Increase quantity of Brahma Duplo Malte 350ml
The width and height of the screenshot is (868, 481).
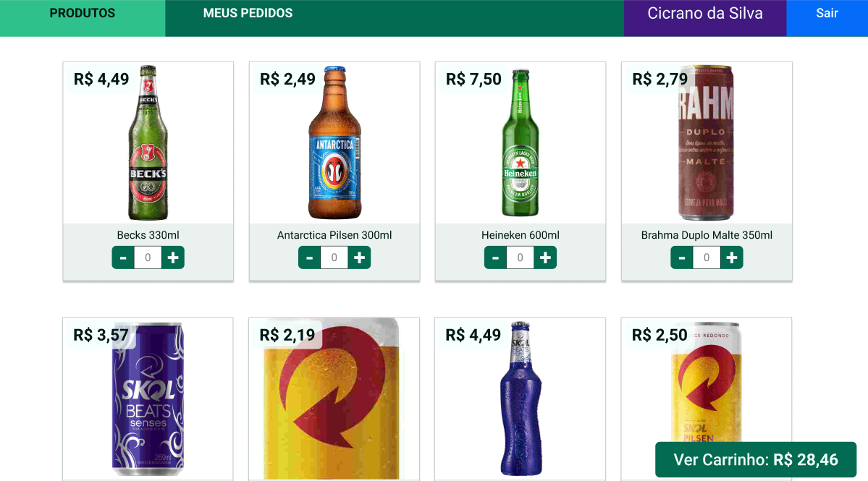pyautogui.click(x=732, y=257)
